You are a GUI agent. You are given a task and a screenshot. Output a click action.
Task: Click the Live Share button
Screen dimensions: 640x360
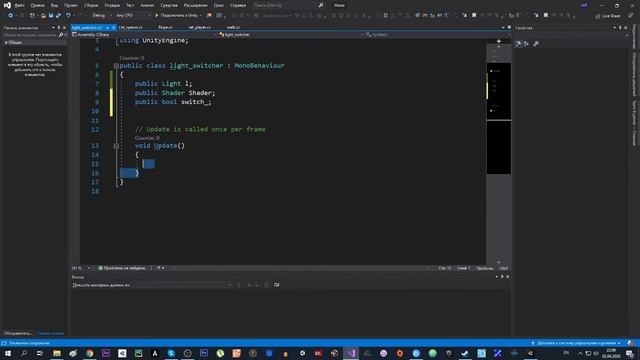(x=607, y=16)
